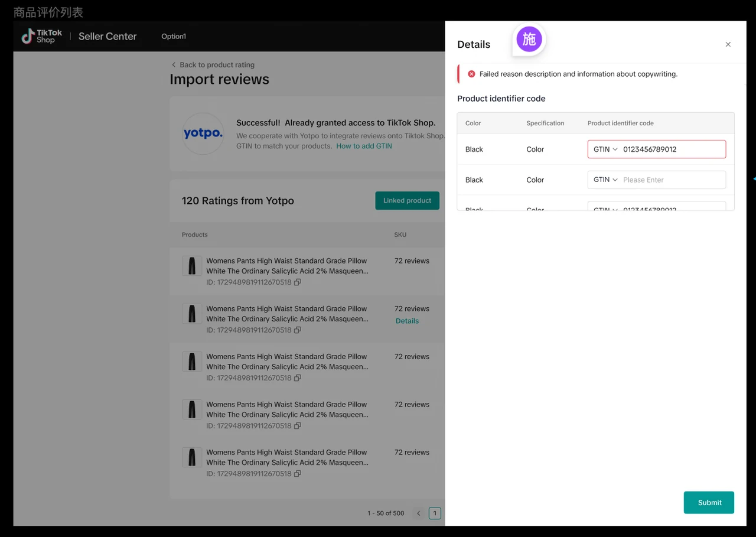Open the Option1 menu in the header
This screenshot has width=756, height=537.
click(174, 36)
